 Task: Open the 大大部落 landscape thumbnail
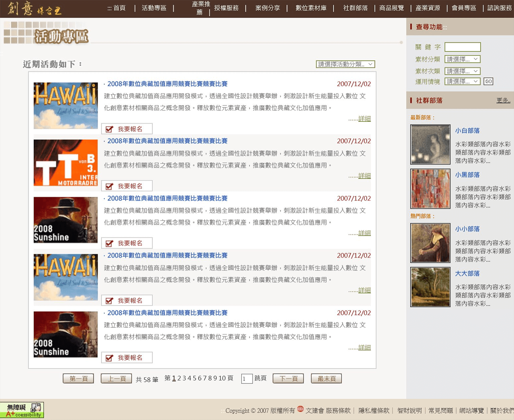(430, 287)
